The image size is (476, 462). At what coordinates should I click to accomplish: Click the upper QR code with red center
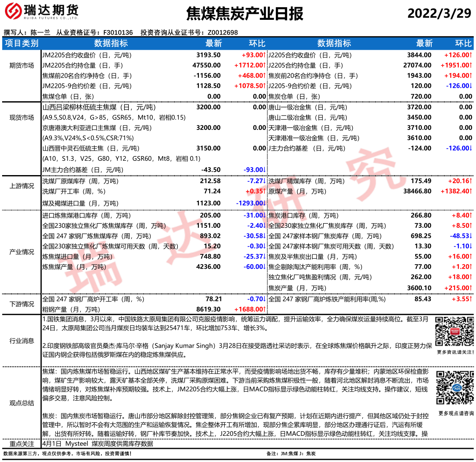454,332
